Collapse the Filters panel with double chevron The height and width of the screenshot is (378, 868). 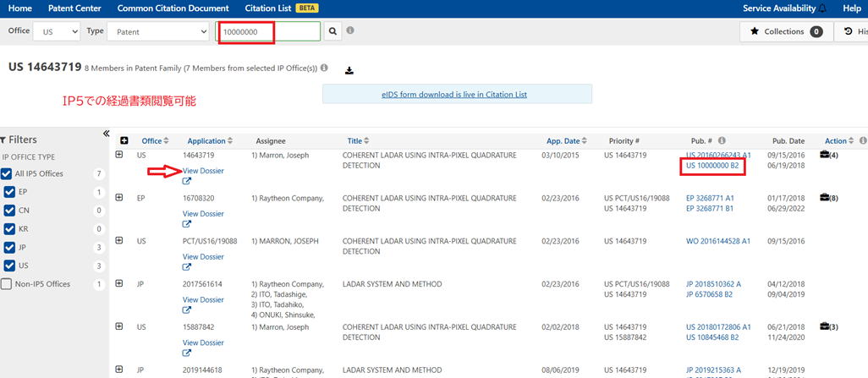tap(106, 134)
